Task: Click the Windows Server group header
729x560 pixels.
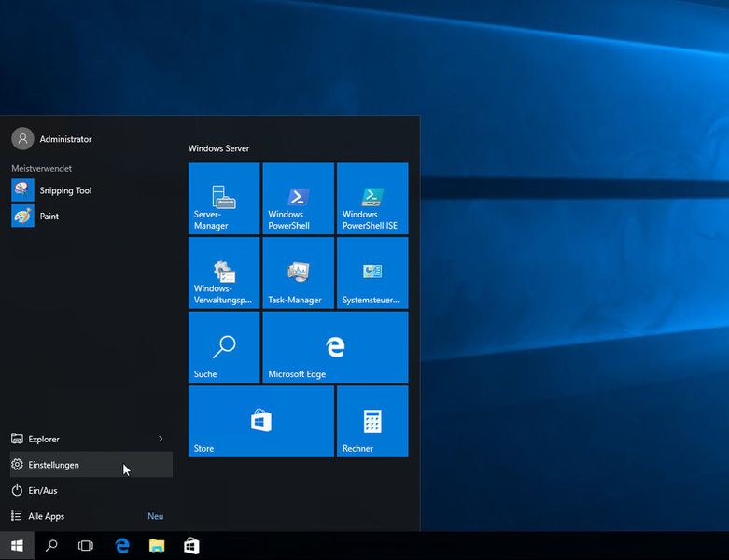Action: point(218,148)
